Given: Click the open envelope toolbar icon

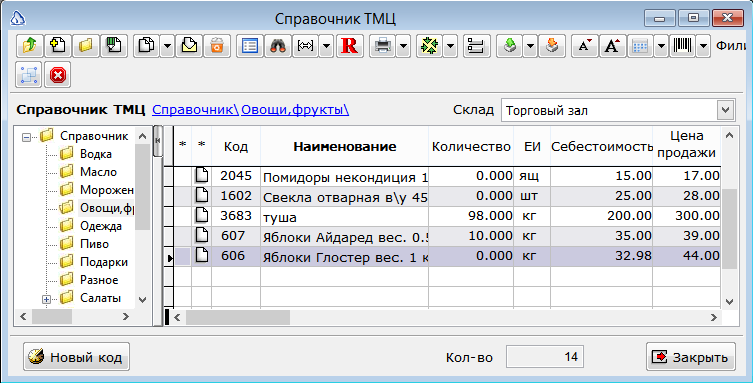Looking at the screenshot, I should click(189, 46).
